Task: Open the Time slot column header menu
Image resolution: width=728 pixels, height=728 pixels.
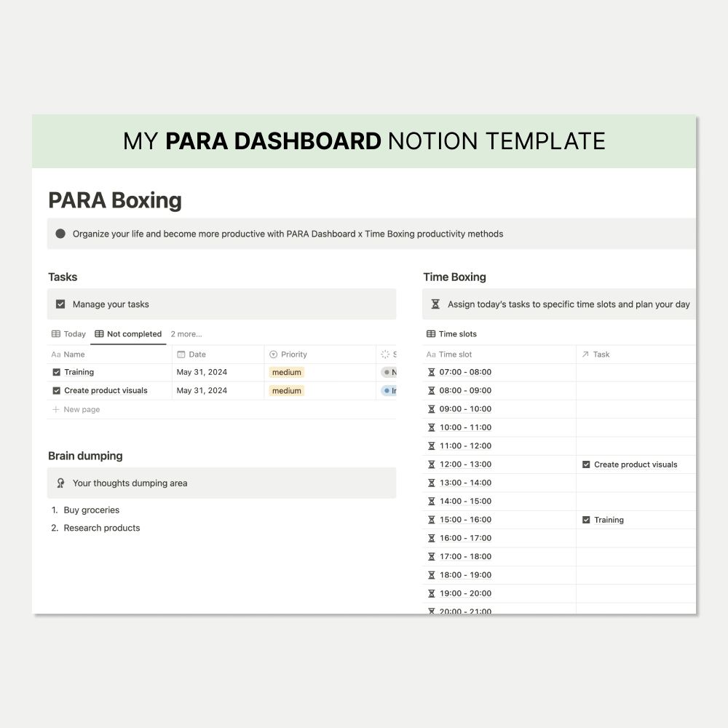Action: tap(499, 355)
